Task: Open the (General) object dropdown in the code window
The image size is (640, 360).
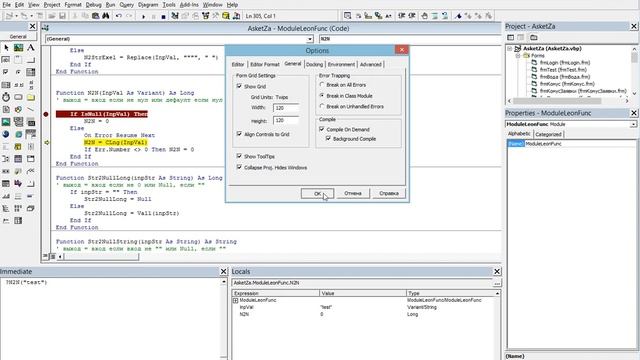Action: (x=310, y=39)
